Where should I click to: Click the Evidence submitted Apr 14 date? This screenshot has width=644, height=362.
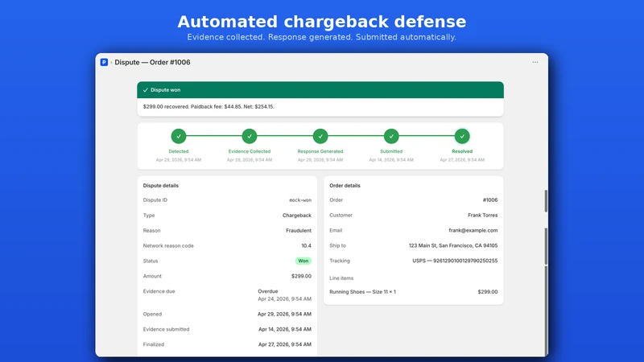(285, 329)
